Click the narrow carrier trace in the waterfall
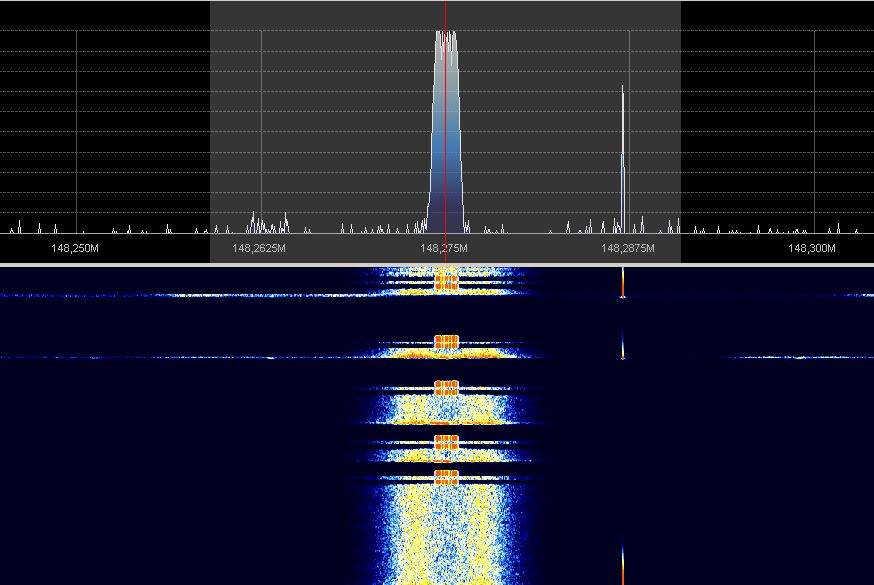This screenshot has height=585, width=874. click(x=623, y=283)
